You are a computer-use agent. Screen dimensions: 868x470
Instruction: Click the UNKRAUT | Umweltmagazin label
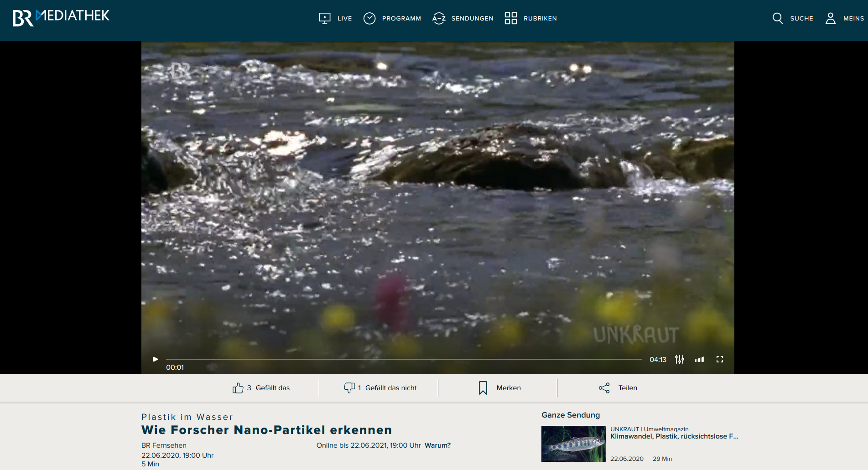point(650,429)
